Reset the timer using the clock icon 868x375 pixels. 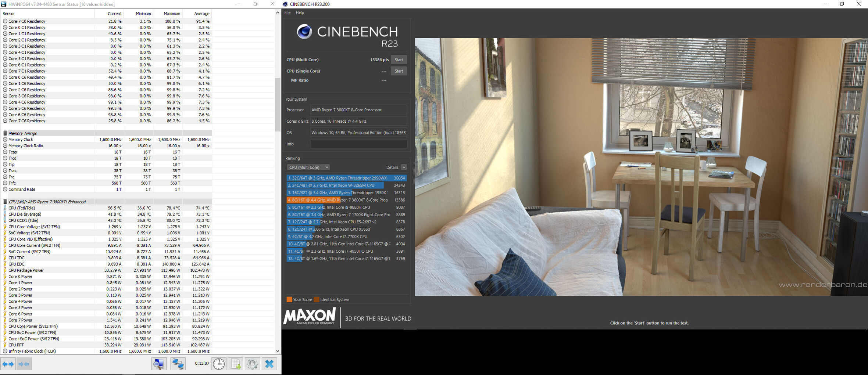tap(219, 364)
